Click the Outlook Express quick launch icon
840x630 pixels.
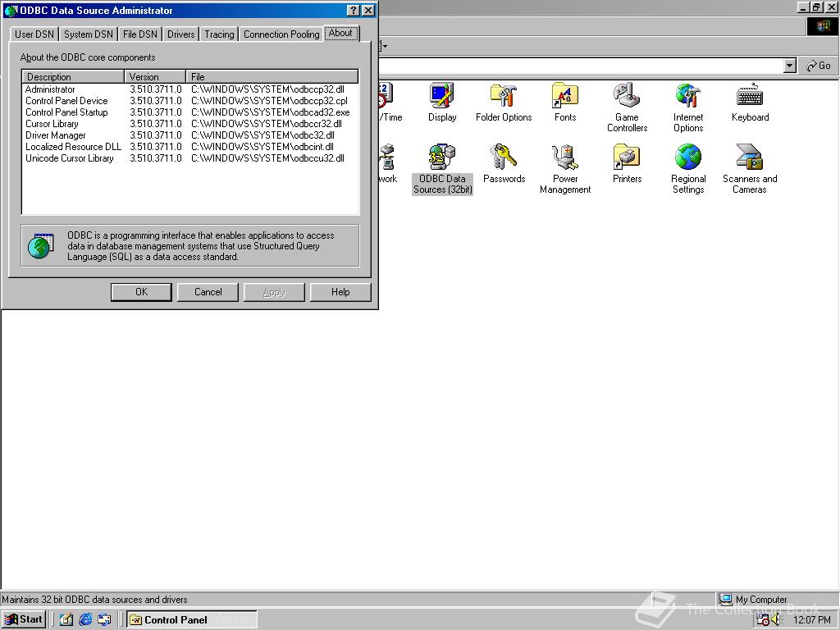[104, 620]
